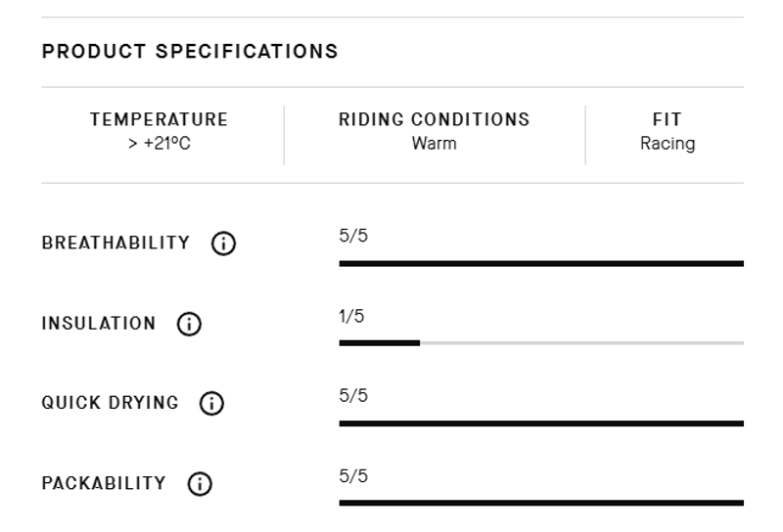Click the Packability rating bar
This screenshot has height=532, width=783.
[x=540, y=503]
